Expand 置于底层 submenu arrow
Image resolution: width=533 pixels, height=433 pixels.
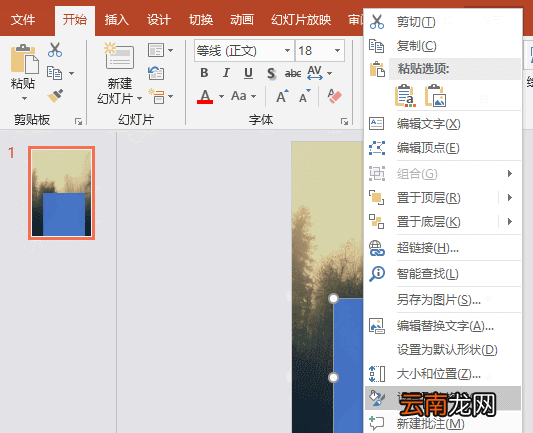coord(510,222)
